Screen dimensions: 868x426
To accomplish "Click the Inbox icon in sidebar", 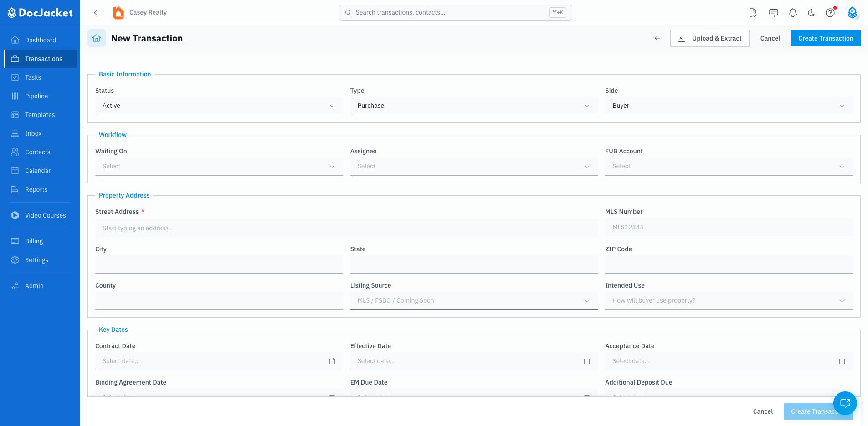I will pyautogui.click(x=15, y=133).
